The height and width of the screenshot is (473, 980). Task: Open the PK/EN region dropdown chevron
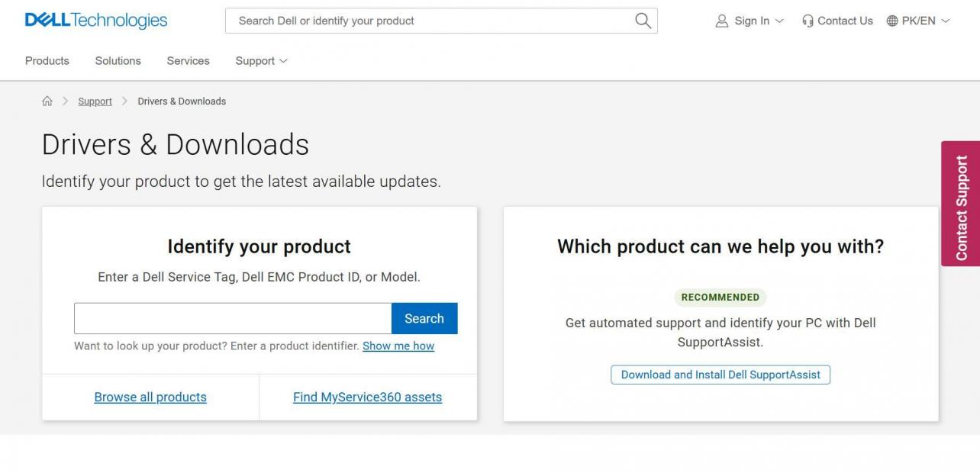(x=946, y=21)
